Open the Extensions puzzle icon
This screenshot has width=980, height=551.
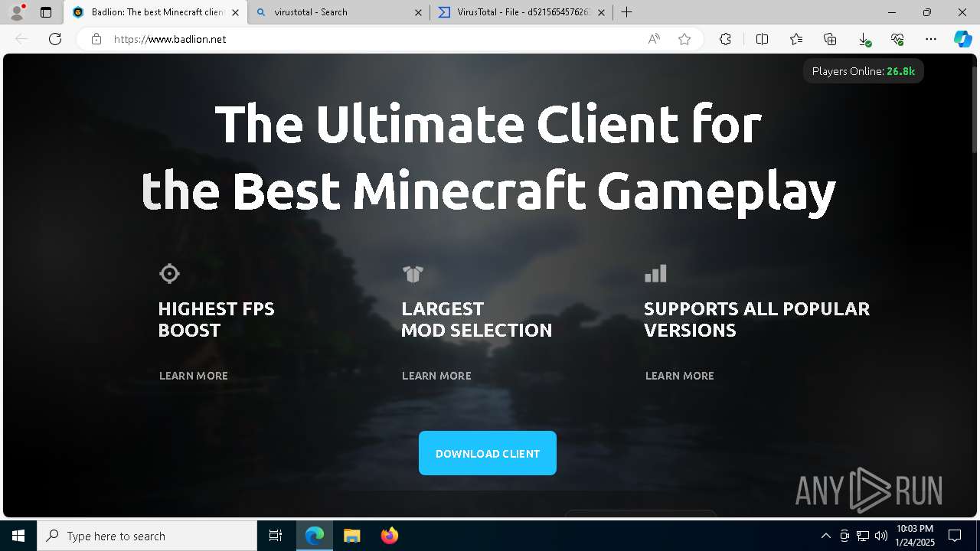[725, 39]
